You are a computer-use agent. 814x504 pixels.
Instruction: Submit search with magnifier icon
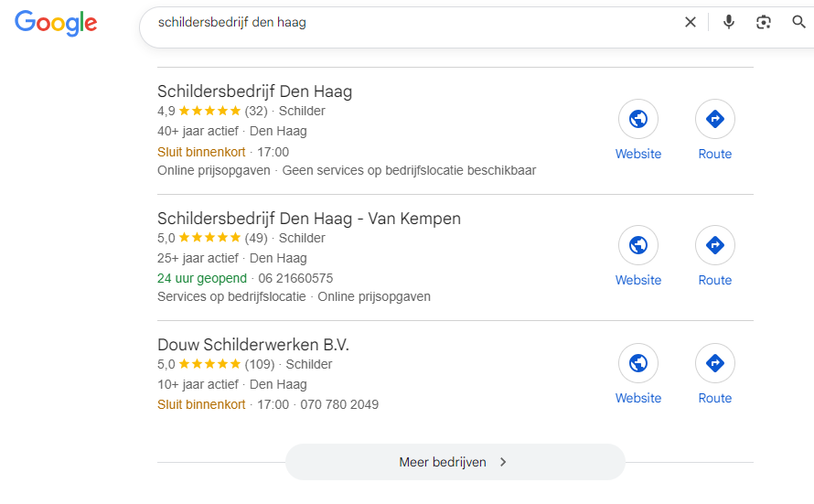click(x=799, y=22)
